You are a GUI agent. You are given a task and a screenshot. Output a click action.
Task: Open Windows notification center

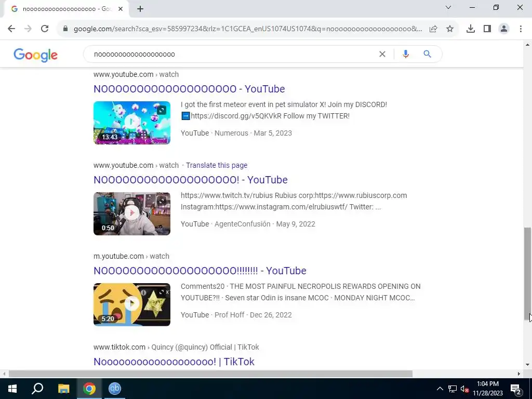[516, 389]
